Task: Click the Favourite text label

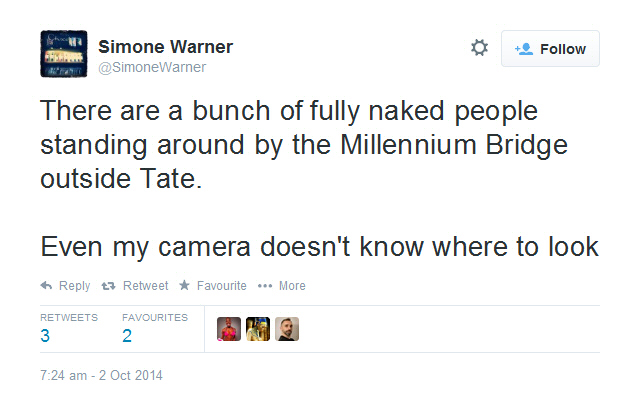Action: (221, 286)
